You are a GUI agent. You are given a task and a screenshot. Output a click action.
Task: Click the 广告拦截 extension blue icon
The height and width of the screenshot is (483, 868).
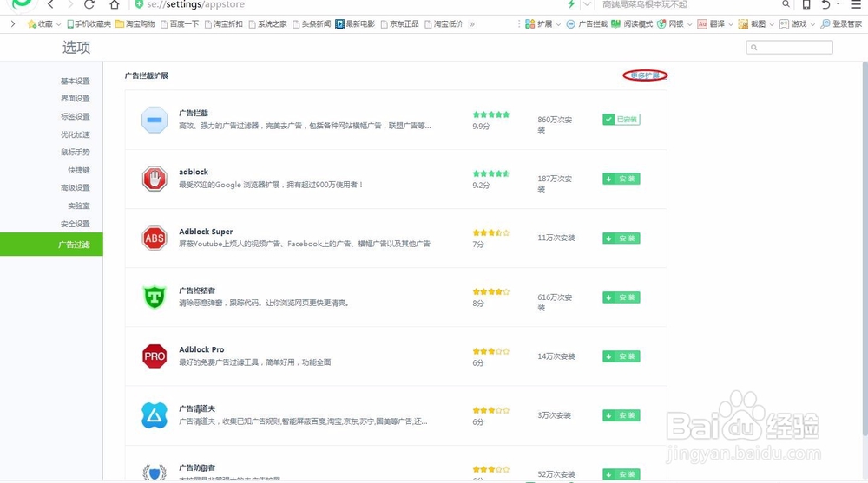pos(155,120)
